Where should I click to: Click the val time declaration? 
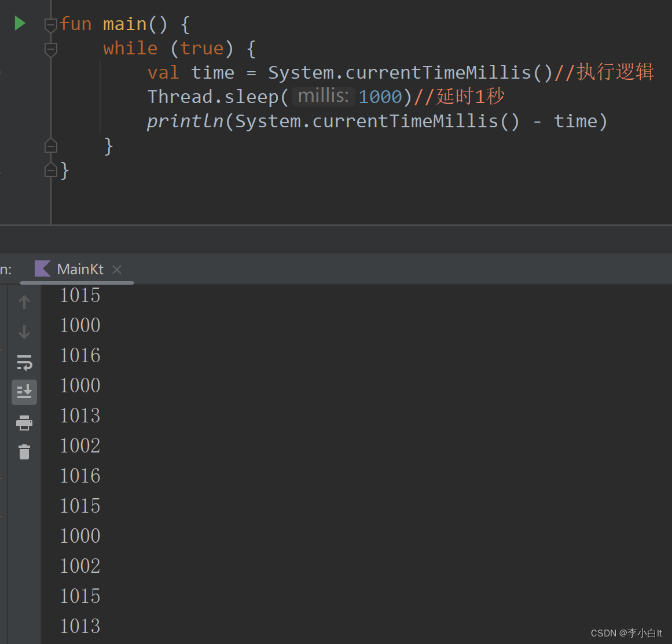click(x=190, y=72)
